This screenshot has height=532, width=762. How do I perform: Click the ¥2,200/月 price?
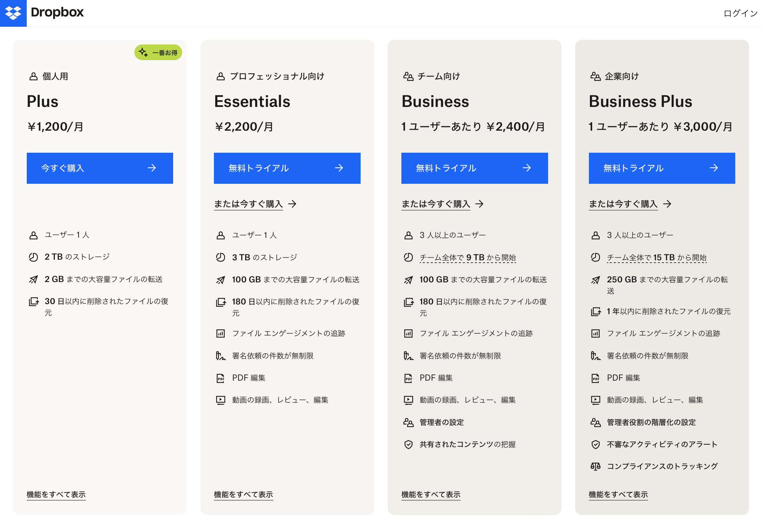coord(244,127)
